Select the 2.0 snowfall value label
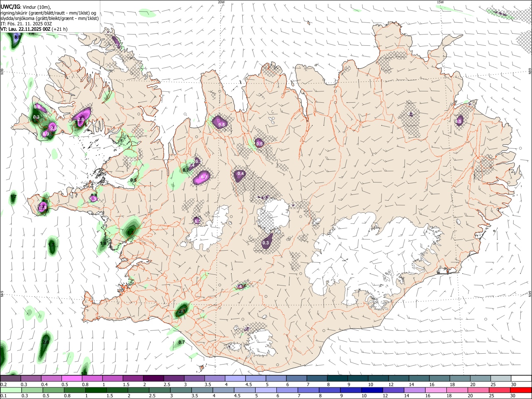The image size is (532, 399). [x=54, y=128]
